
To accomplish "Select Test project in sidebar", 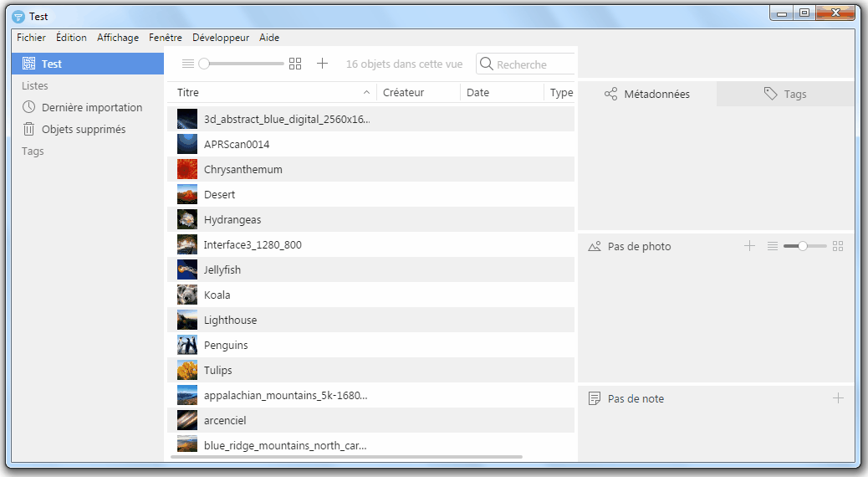I will pyautogui.click(x=88, y=64).
